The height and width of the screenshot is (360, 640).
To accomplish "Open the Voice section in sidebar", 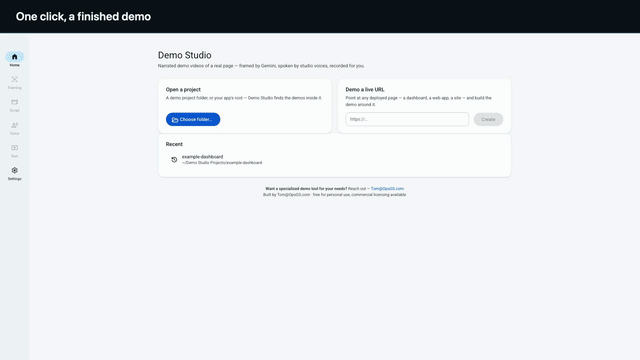I will point(14,128).
